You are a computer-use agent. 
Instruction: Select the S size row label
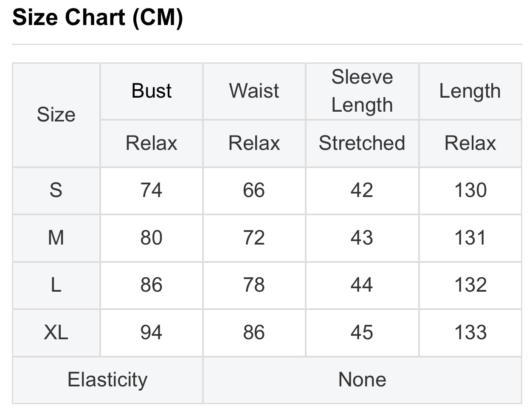click(x=56, y=190)
